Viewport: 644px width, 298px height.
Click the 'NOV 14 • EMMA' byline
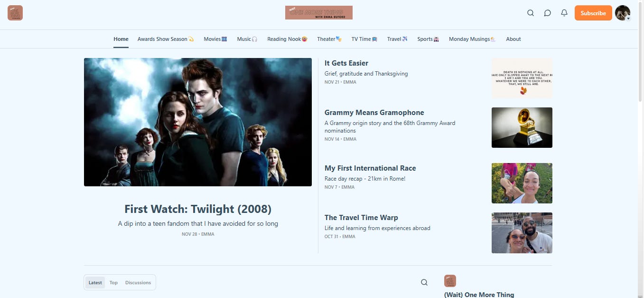tap(340, 139)
